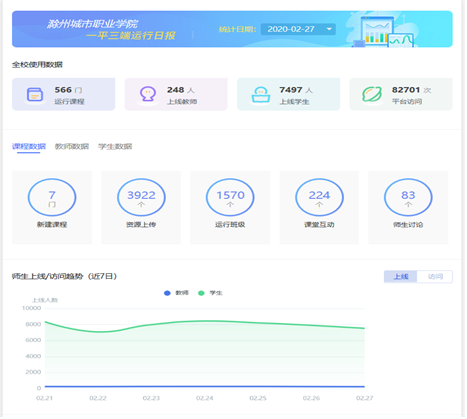Select the 上线 trend chart option

click(x=401, y=277)
